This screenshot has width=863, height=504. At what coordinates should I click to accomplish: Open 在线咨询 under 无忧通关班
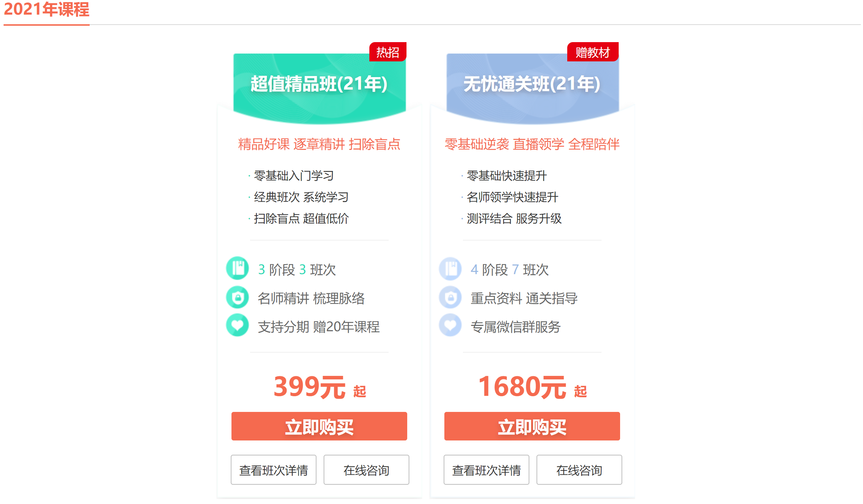click(579, 470)
